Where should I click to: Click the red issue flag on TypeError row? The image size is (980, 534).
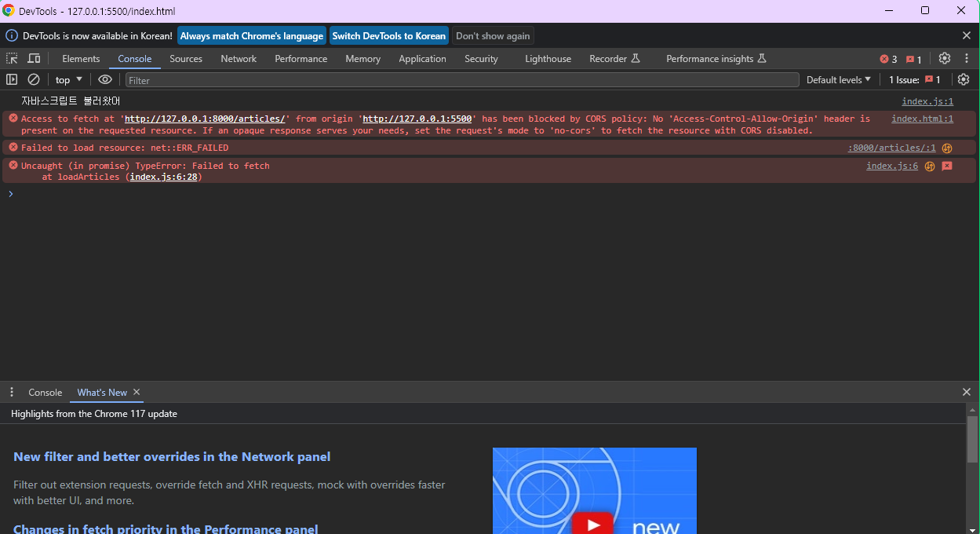[947, 166]
